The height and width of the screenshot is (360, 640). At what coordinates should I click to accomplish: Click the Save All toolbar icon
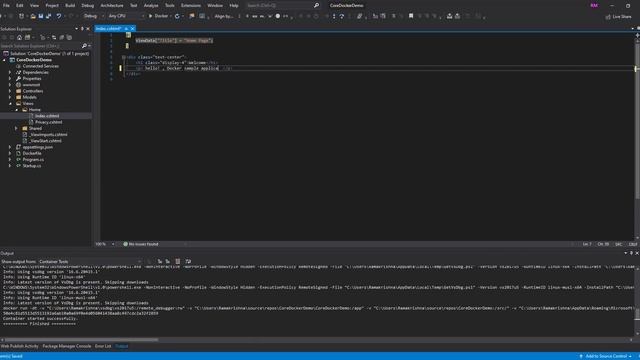pos(49,16)
